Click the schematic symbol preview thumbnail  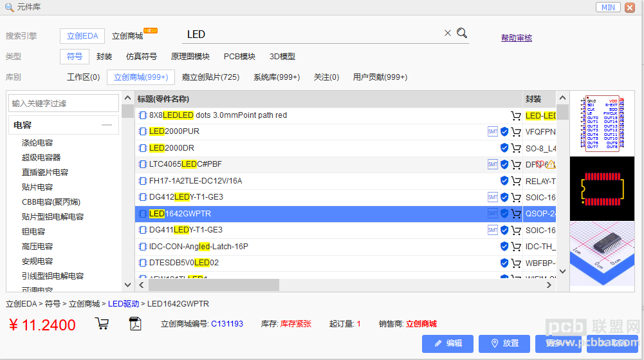click(x=602, y=123)
